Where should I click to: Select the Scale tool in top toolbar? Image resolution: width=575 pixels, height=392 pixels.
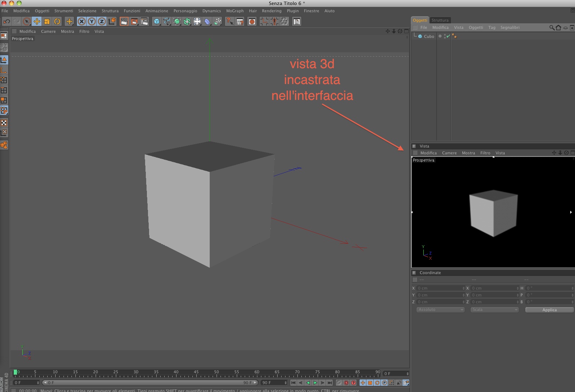(47, 22)
